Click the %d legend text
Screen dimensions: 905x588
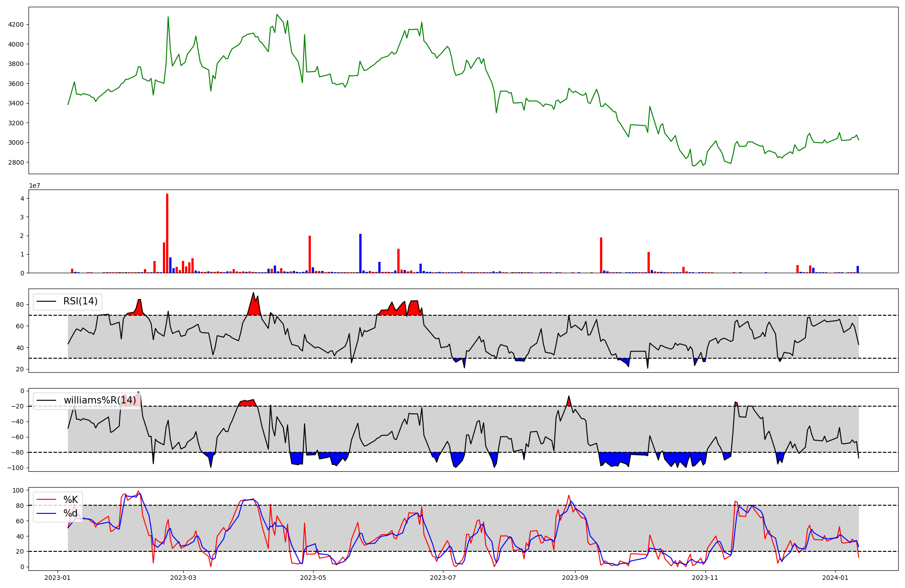pyautogui.click(x=71, y=513)
